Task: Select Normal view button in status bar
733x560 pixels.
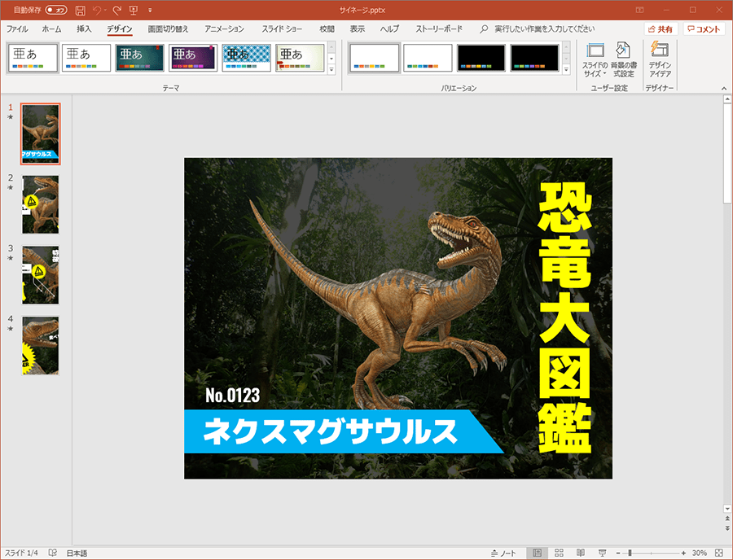Action: coord(538,553)
